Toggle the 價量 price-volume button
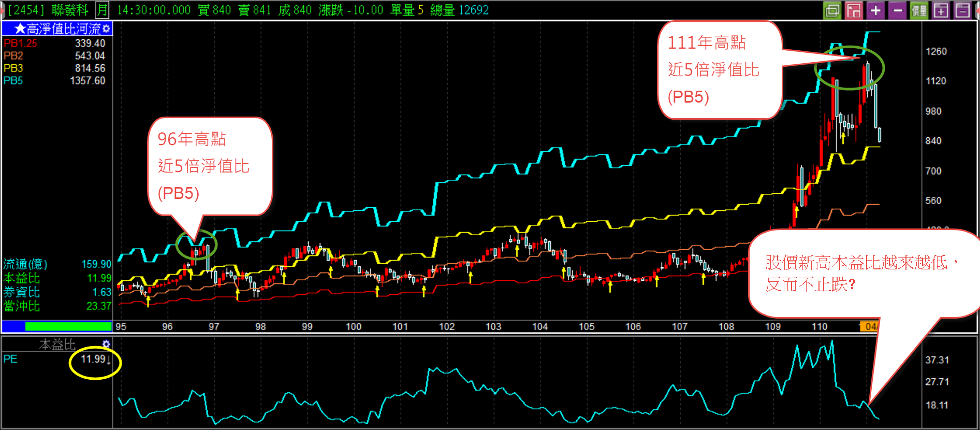 tap(919, 10)
